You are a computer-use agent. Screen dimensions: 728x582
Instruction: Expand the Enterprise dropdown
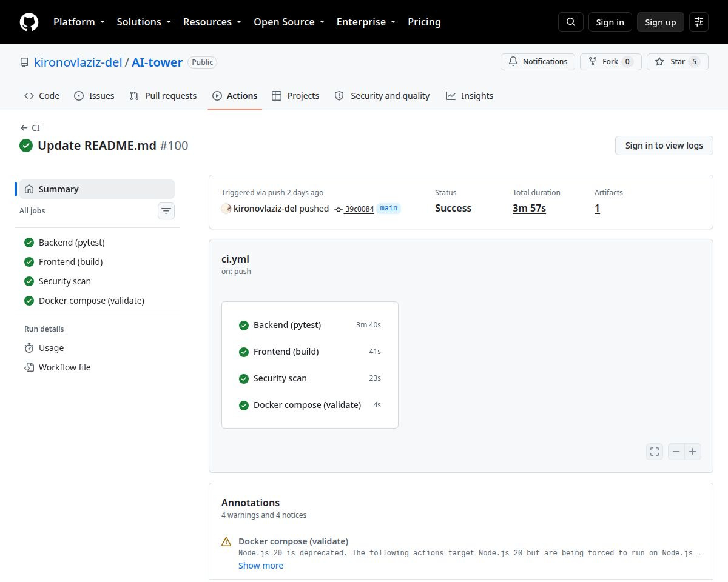[366, 22]
